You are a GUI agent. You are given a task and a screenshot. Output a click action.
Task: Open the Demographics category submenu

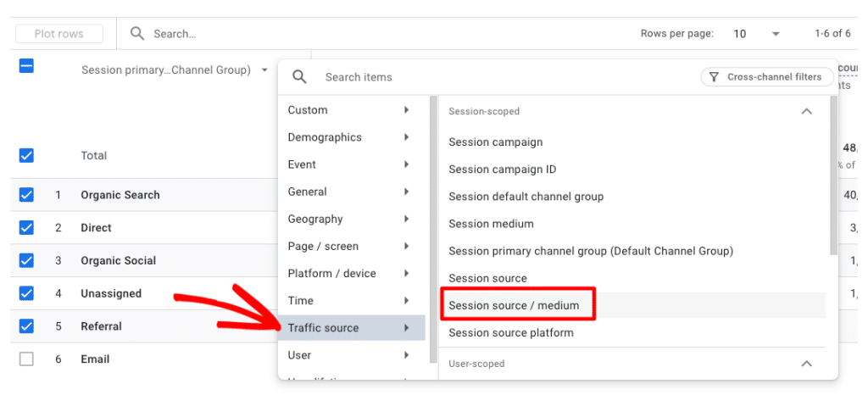click(x=351, y=137)
